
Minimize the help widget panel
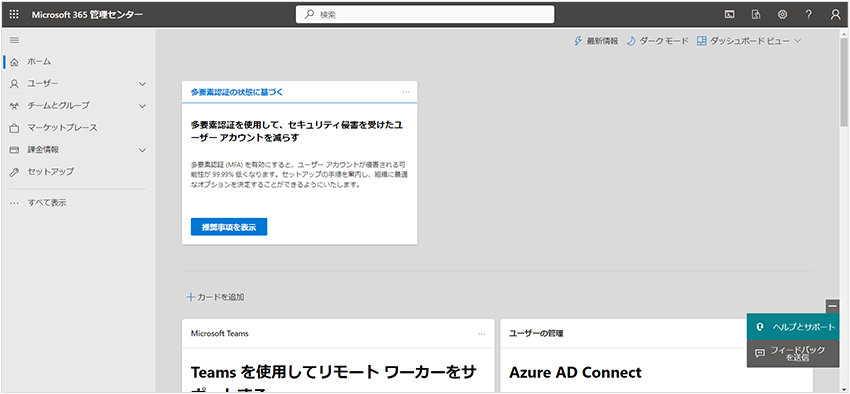(x=833, y=306)
